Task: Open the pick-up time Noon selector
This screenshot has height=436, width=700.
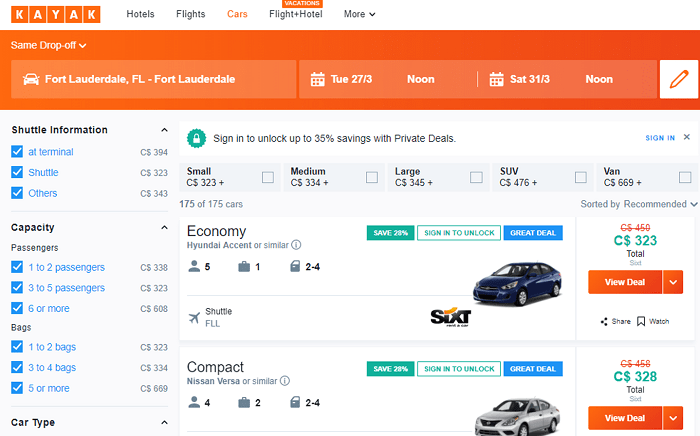Action: pyautogui.click(x=421, y=79)
